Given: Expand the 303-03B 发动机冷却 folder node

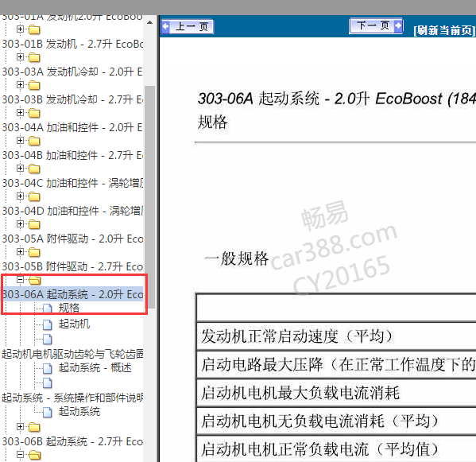Looking at the screenshot, I should (20, 113).
